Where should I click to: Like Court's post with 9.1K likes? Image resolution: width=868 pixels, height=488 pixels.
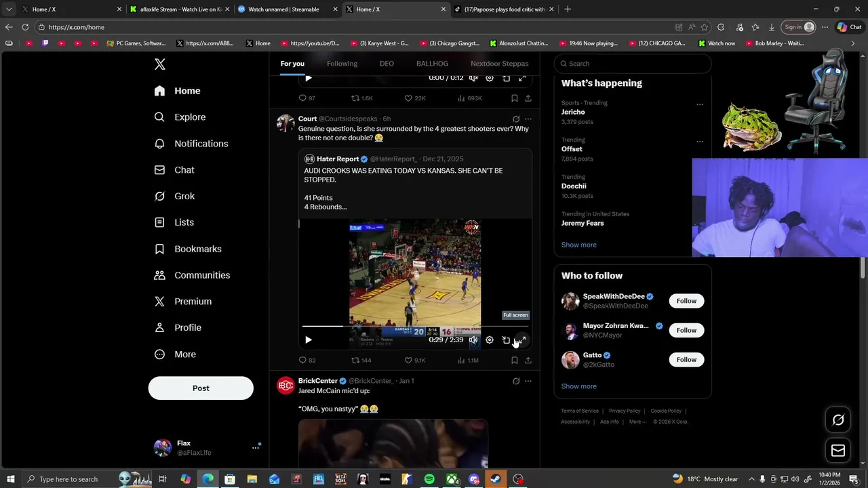[415, 361]
